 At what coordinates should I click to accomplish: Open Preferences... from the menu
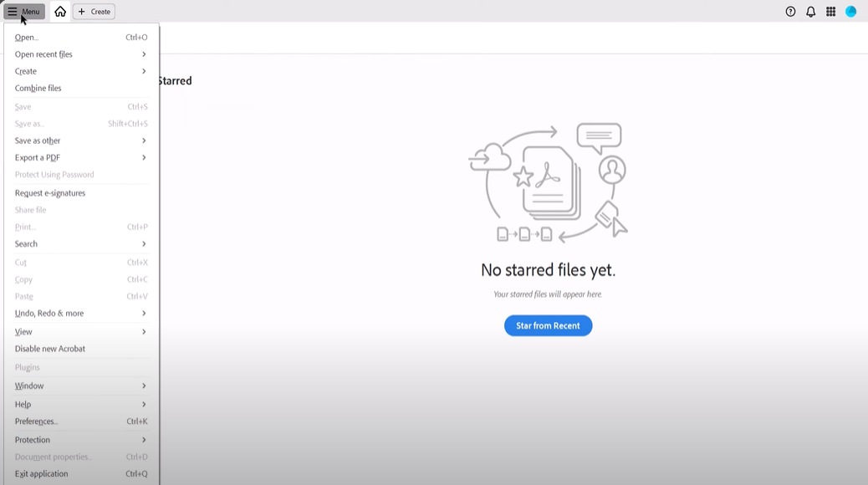[x=81, y=421]
